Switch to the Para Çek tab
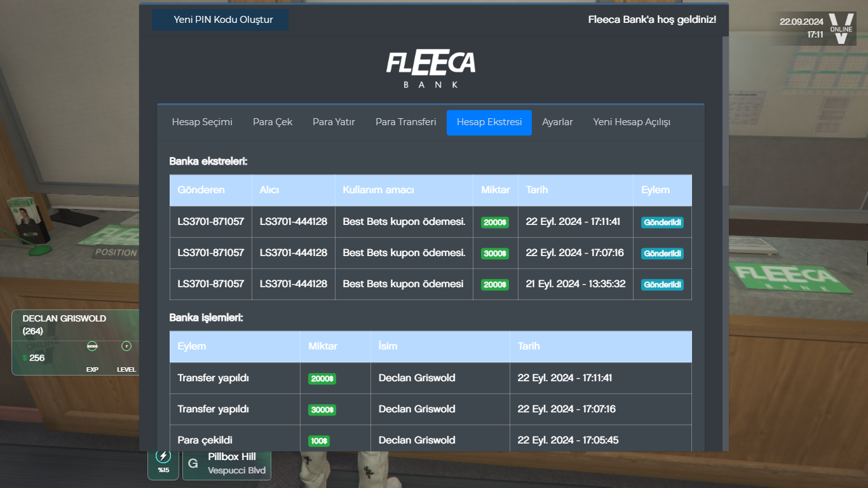868x488 pixels. pyautogui.click(x=273, y=122)
